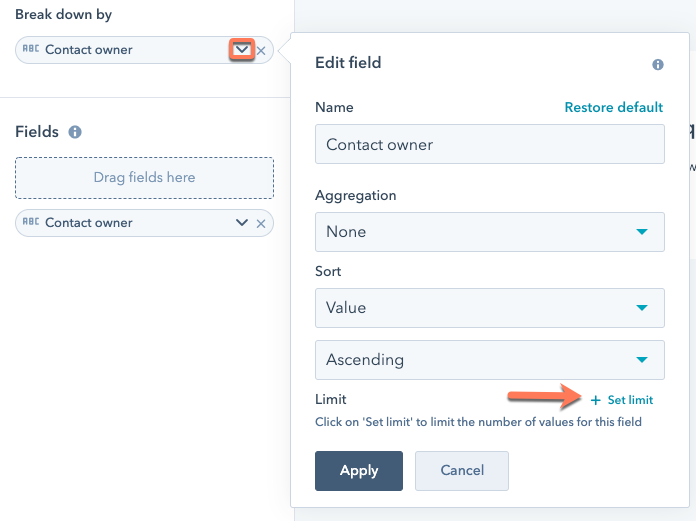Click the ABC type icon in the Fields pill
This screenshot has width=696, height=521.
pyautogui.click(x=31, y=221)
